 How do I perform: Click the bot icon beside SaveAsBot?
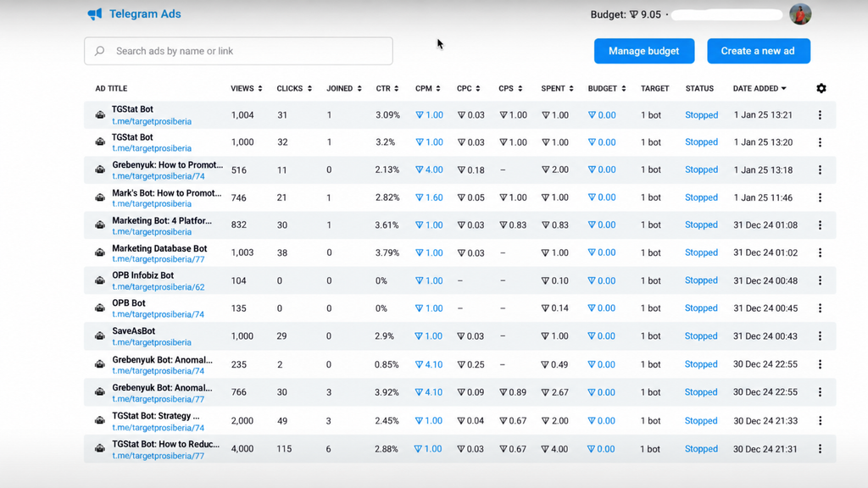100,335
